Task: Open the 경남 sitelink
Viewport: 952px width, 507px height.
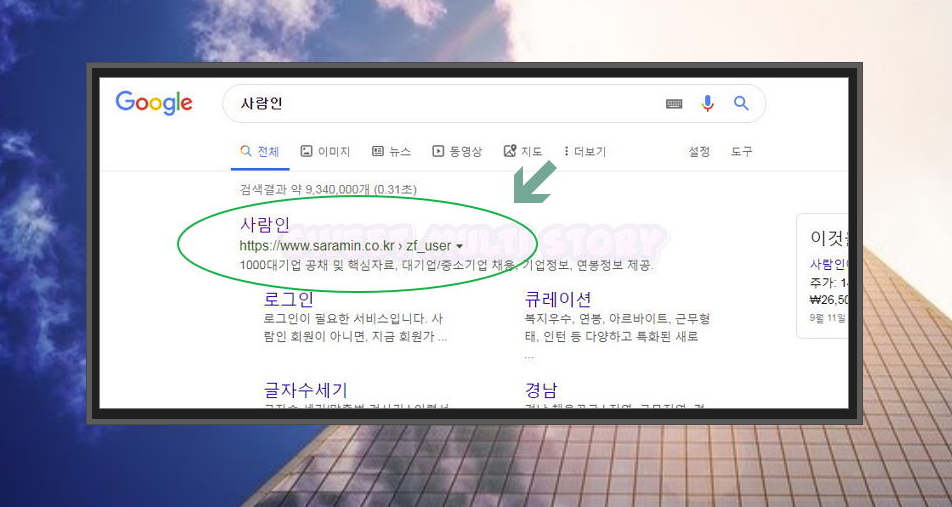Action: pyautogui.click(x=541, y=390)
